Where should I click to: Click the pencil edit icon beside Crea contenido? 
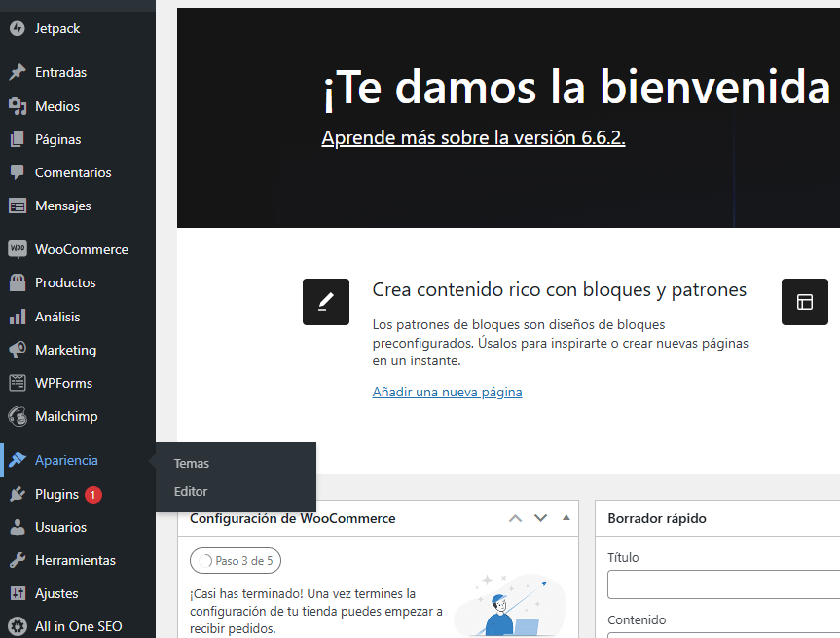(x=326, y=302)
